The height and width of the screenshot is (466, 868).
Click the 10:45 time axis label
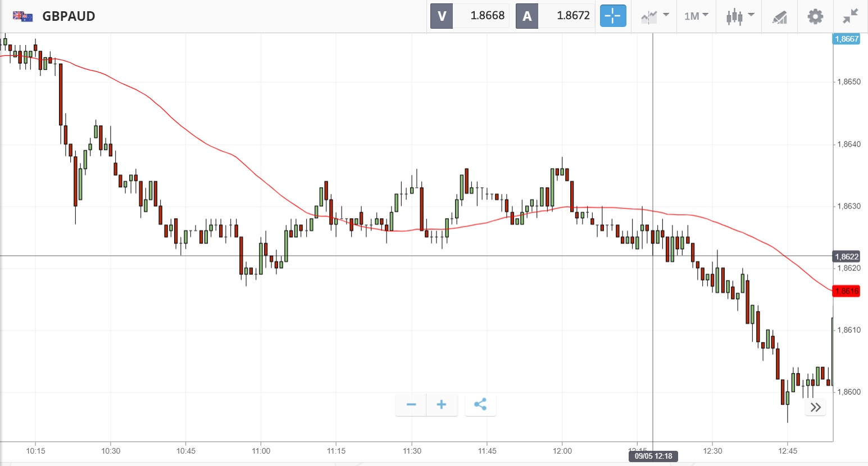click(x=186, y=451)
